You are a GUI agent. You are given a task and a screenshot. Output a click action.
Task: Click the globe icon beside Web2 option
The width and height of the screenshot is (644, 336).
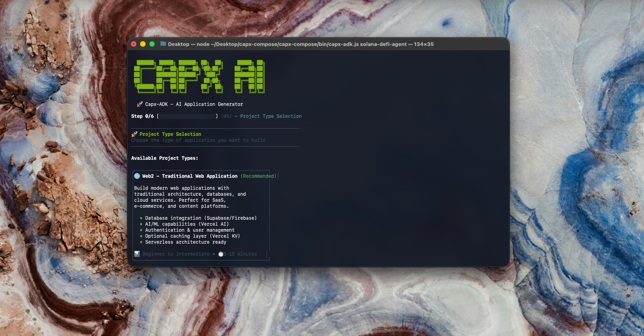(137, 176)
